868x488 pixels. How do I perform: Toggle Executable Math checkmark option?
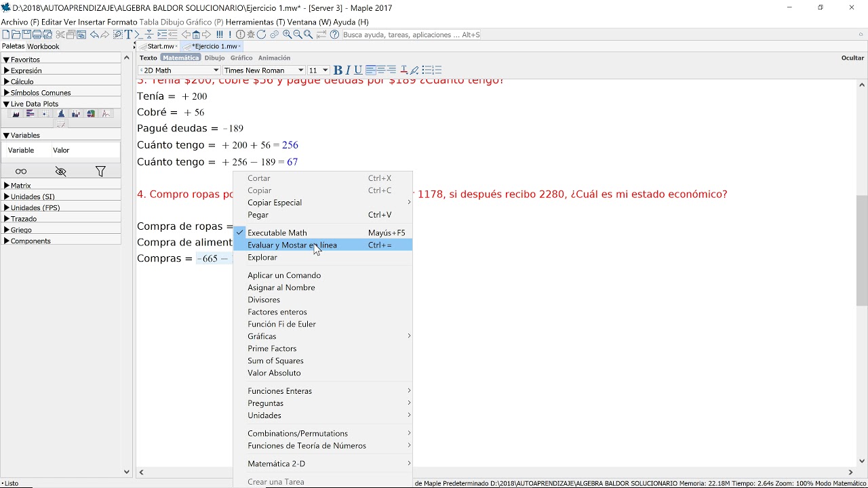pos(323,232)
